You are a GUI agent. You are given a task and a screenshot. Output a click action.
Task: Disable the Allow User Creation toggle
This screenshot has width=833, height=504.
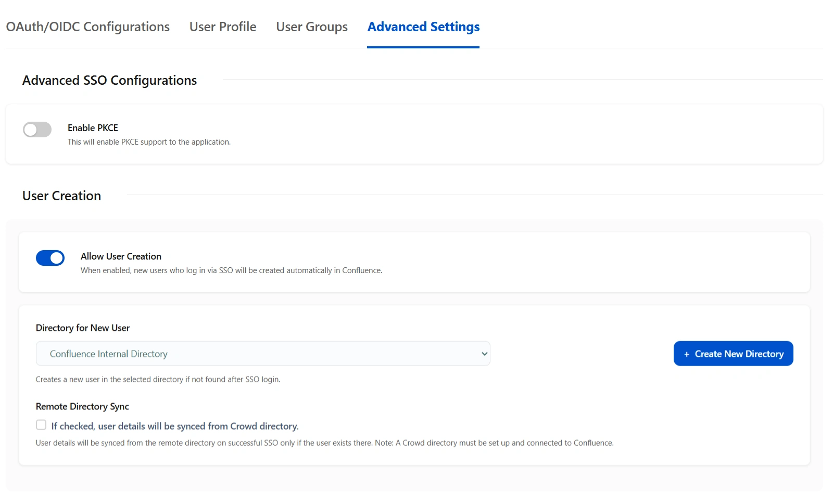tap(50, 258)
